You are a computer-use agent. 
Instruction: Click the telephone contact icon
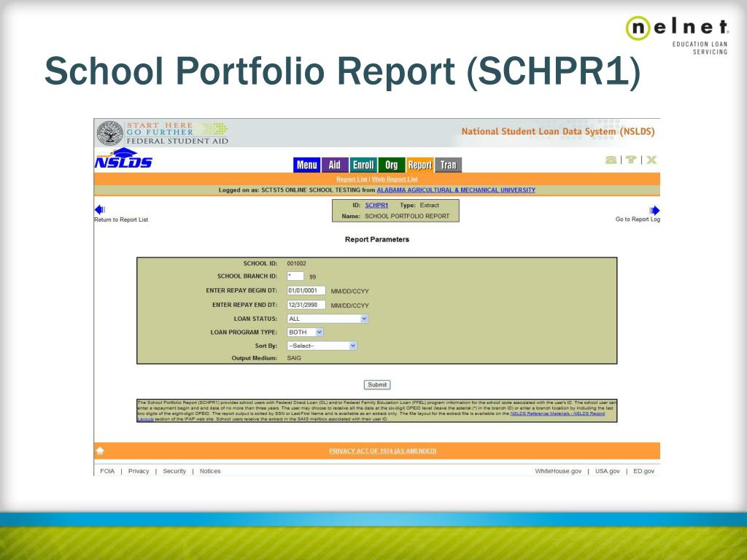click(611, 160)
